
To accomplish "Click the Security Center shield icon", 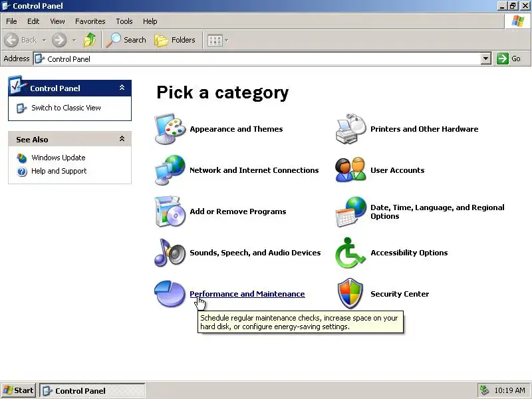I will 350,294.
